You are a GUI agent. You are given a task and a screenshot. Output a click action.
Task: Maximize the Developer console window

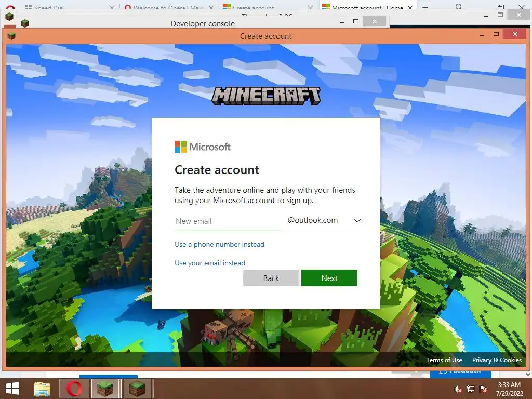356,22
